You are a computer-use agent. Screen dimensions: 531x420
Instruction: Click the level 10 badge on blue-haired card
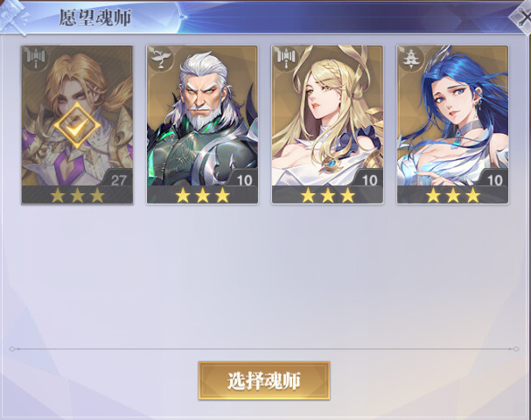point(495,179)
